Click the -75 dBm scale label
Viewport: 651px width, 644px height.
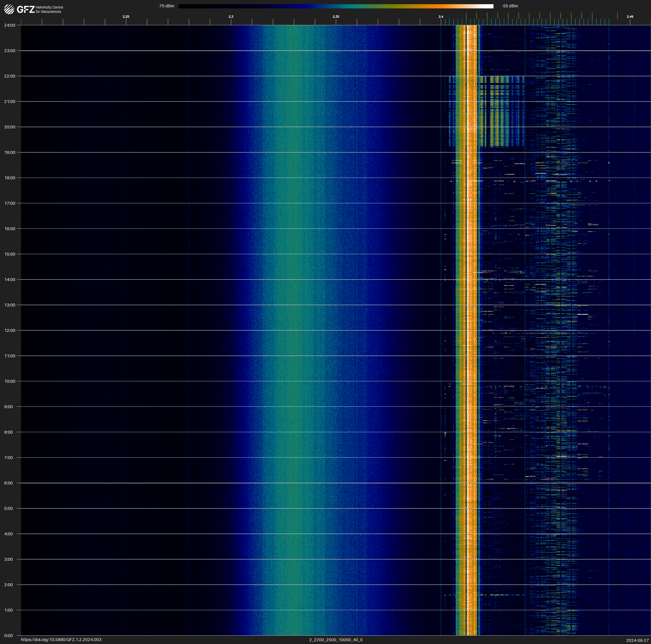click(166, 6)
